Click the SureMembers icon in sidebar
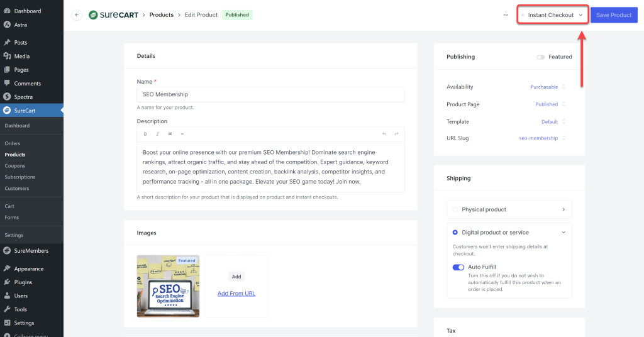The height and width of the screenshot is (337, 644). 7,251
